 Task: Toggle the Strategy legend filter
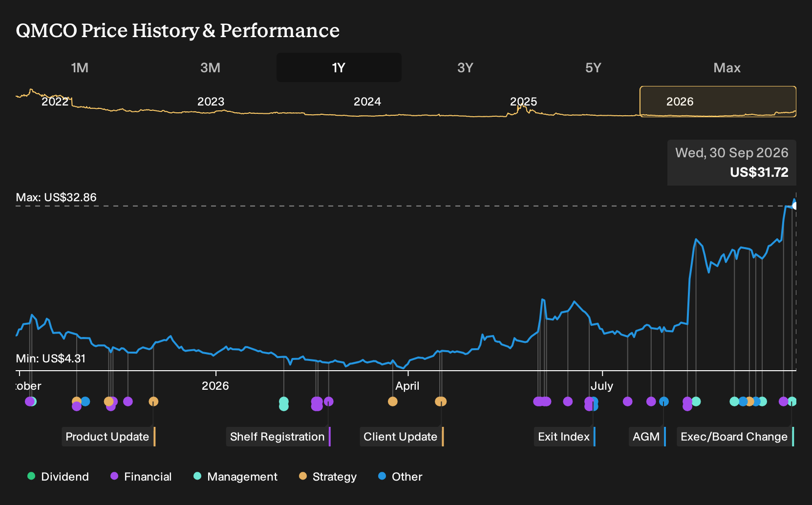pos(328,477)
